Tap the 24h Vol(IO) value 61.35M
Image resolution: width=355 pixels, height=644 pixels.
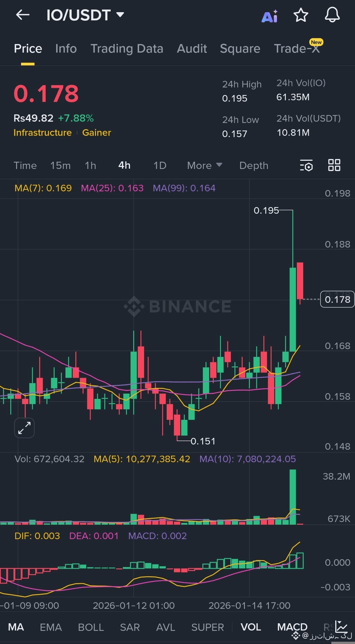pyautogui.click(x=293, y=97)
